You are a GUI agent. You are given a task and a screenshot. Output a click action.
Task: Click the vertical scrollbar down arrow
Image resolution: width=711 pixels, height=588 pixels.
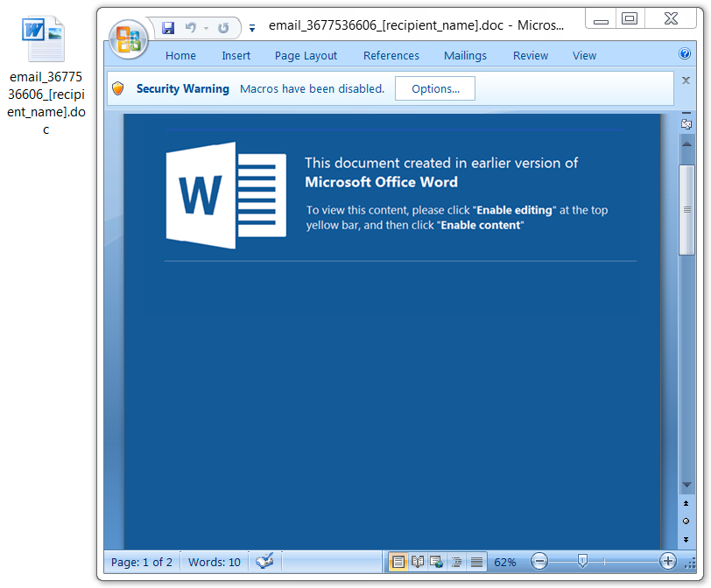686,485
